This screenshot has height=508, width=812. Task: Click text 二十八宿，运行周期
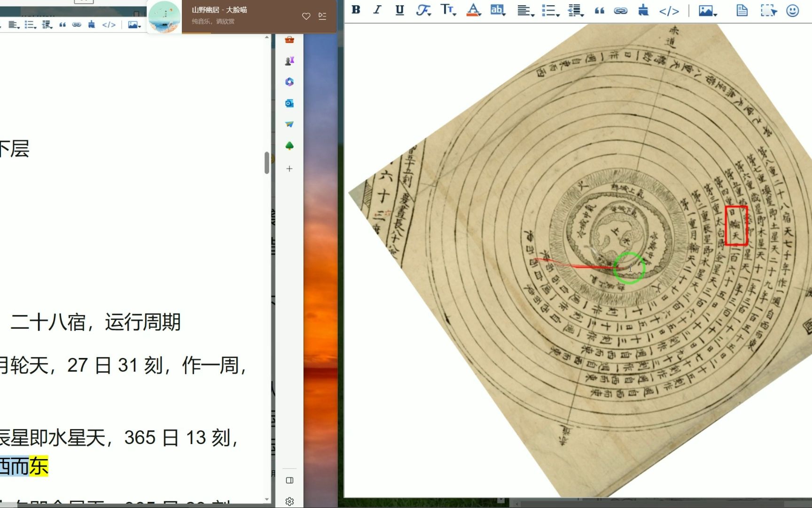pyautogui.click(x=95, y=322)
